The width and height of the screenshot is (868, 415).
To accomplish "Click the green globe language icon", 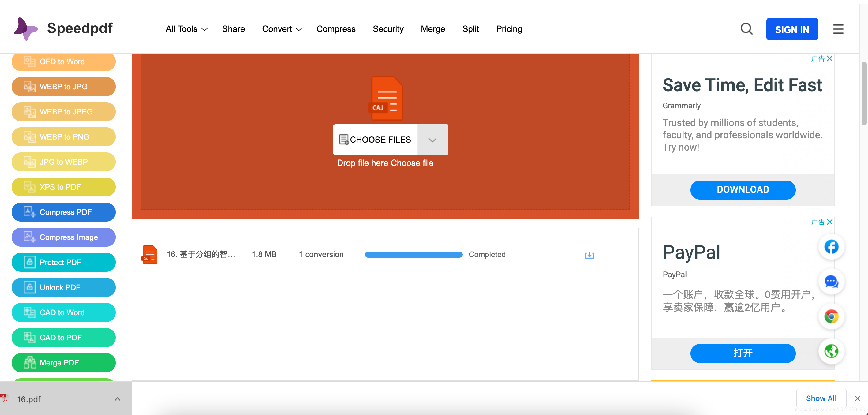I will coord(831,351).
